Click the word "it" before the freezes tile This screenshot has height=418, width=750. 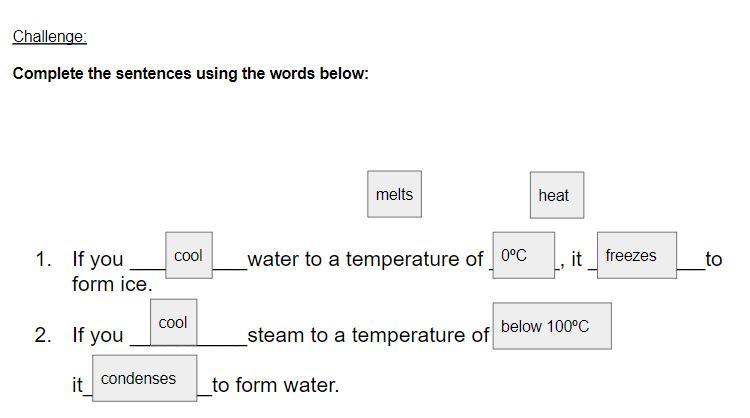pyautogui.click(x=576, y=260)
